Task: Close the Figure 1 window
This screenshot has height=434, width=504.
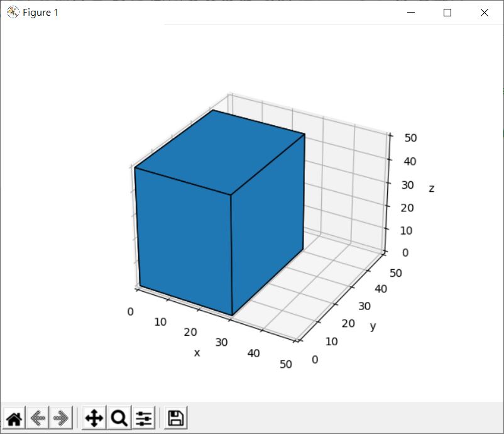Action: point(485,12)
